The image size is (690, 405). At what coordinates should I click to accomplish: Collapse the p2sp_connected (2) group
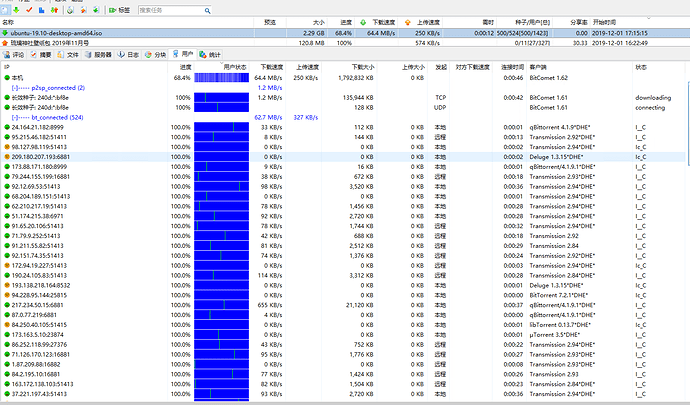(15, 88)
